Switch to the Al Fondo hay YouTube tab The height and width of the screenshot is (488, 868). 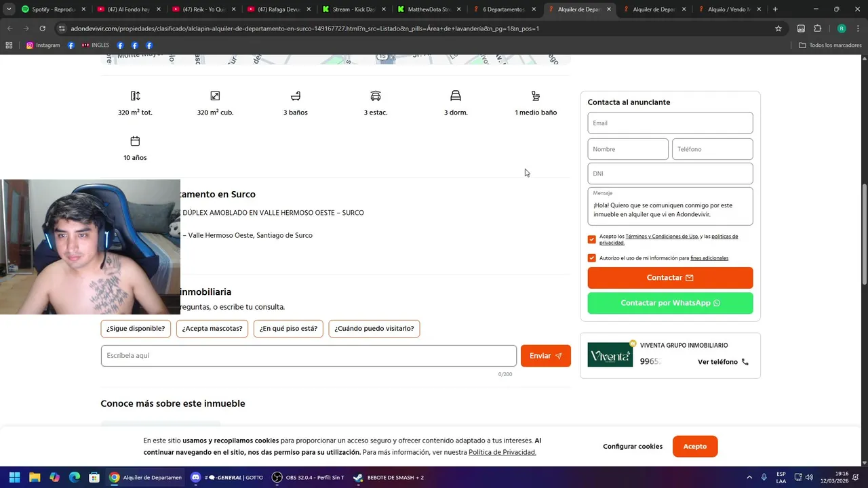127,9
